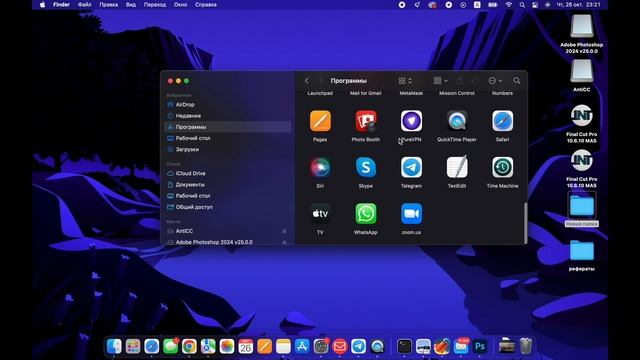The height and width of the screenshot is (360, 640).
Task: Open the action ellipsis menu dropdown
Action: tap(495, 81)
